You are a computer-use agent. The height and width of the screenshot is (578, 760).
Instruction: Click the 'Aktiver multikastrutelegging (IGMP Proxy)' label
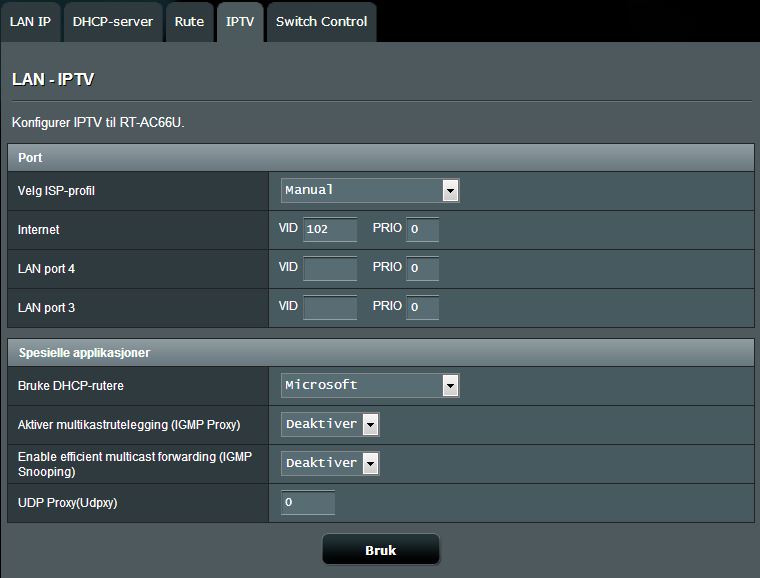point(129,425)
